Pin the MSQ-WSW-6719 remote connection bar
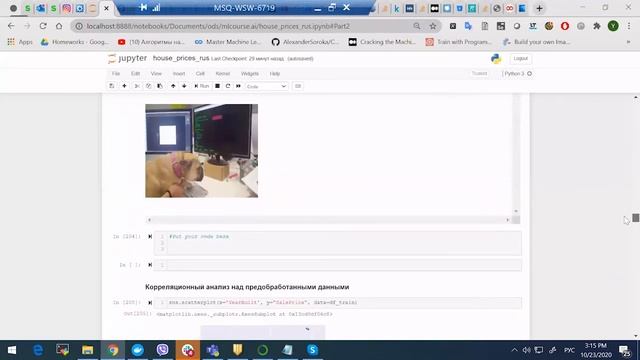 click(143, 7)
